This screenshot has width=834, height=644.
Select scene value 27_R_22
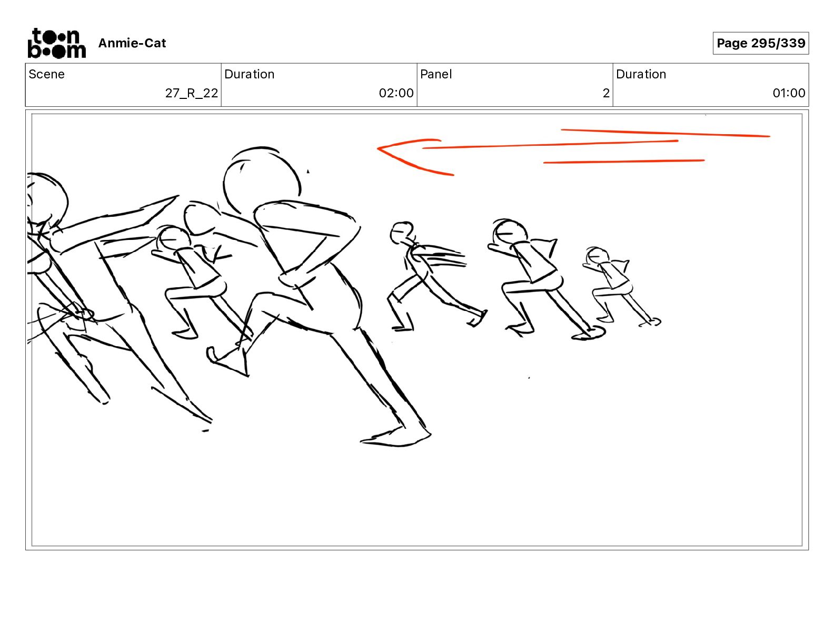click(192, 93)
